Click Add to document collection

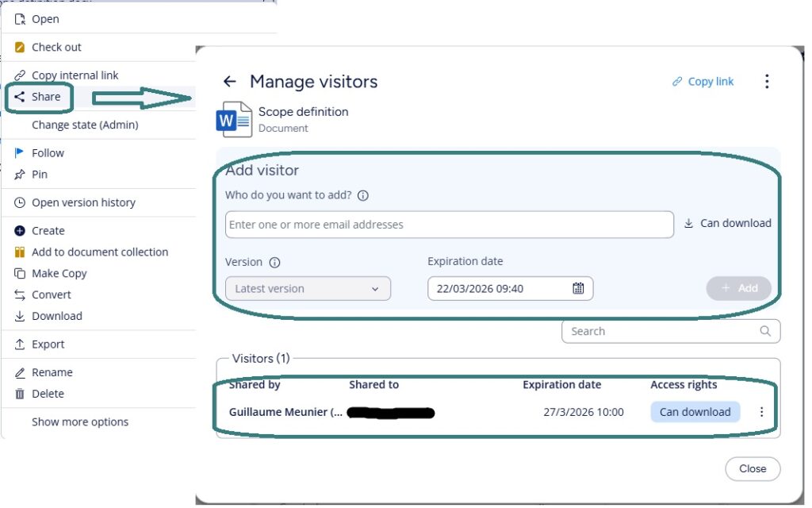click(x=100, y=252)
